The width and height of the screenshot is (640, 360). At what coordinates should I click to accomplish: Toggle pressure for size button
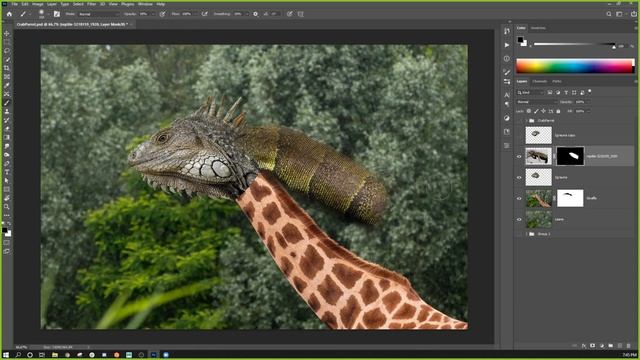click(x=289, y=14)
